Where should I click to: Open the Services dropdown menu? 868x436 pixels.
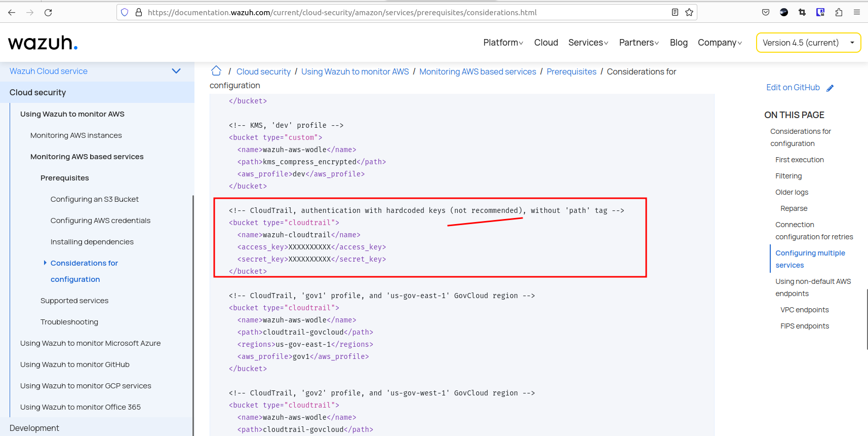pyautogui.click(x=588, y=43)
